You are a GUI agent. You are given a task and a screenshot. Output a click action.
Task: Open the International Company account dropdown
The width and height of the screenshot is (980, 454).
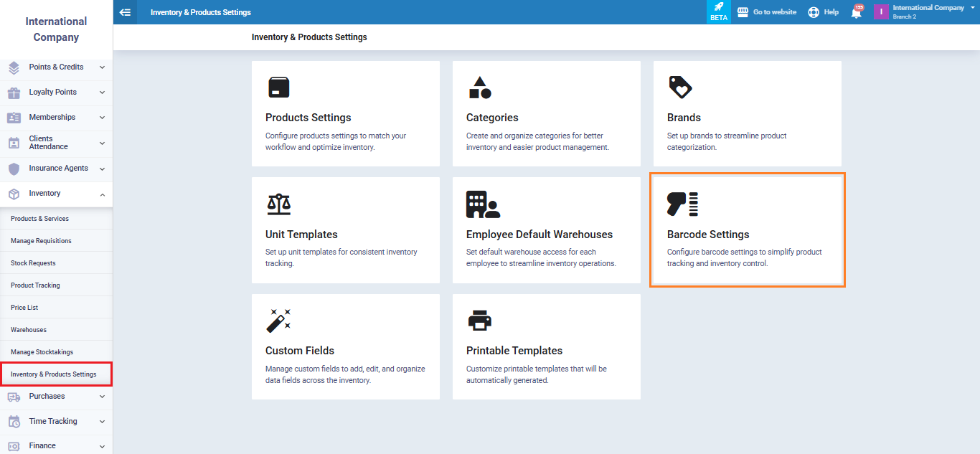pos(928,11)
